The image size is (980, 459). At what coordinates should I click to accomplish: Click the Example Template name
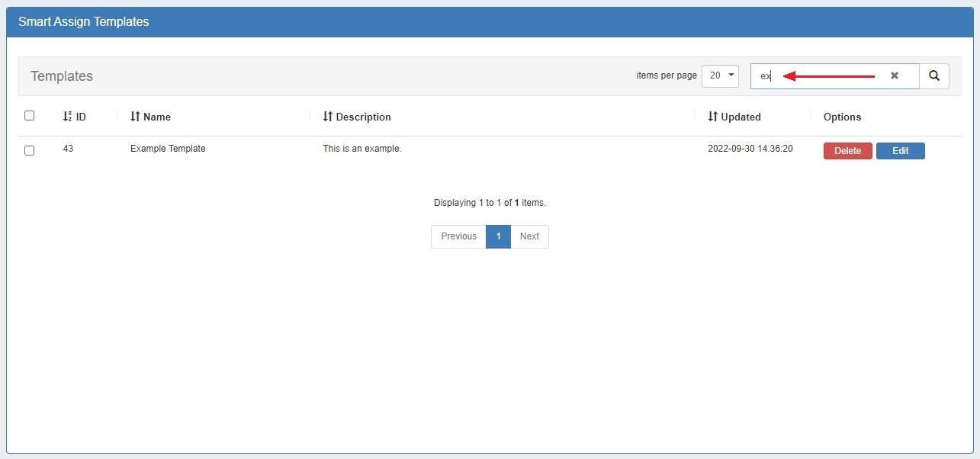168,149
